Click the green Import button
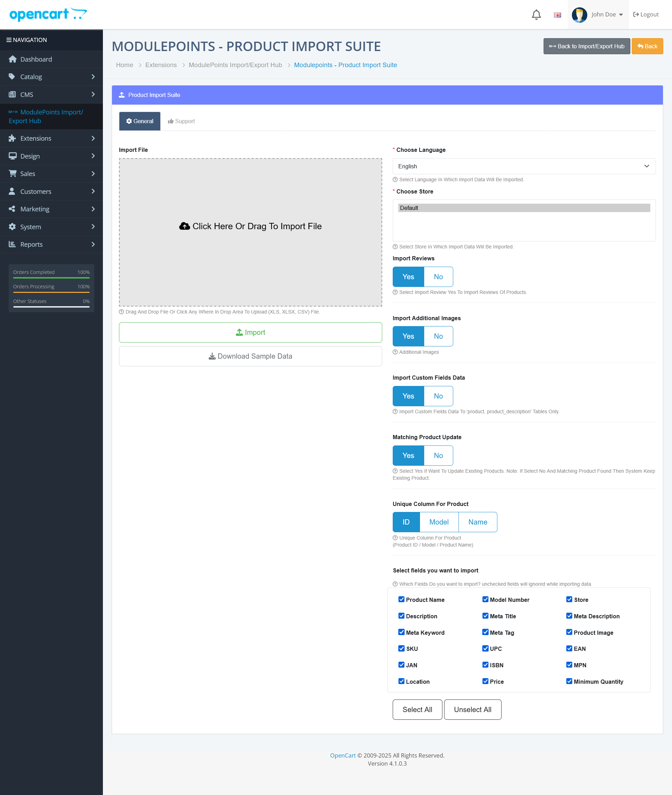 tap(250, 332)
